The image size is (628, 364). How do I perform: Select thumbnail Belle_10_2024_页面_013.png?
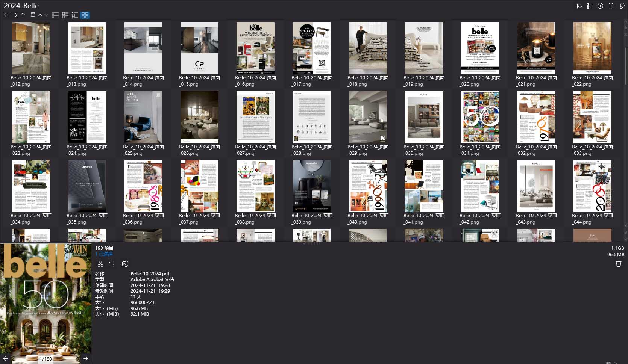pyautogui.click(x=87, y=48)
